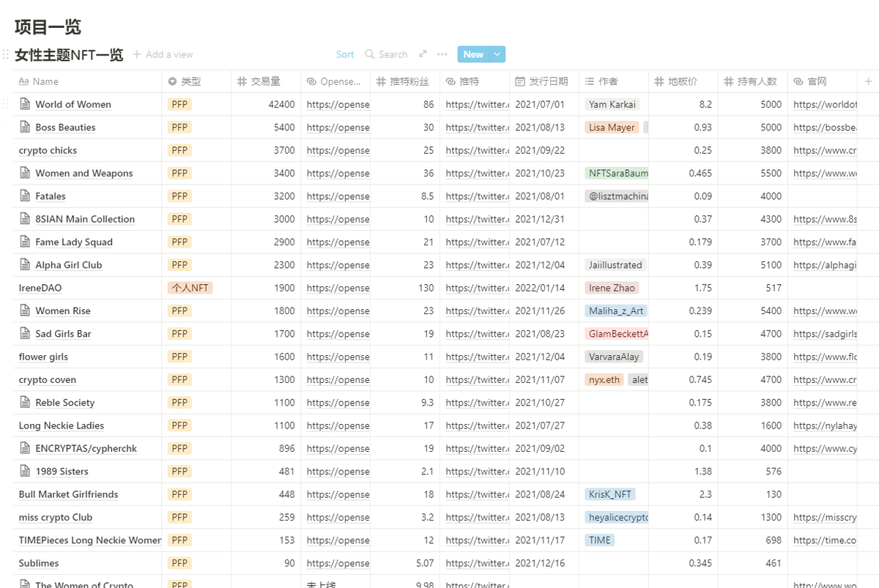Screen dimensions: 879x588
Task: Click the Irene Zhao author tag
Action: (x=612, y=288)
